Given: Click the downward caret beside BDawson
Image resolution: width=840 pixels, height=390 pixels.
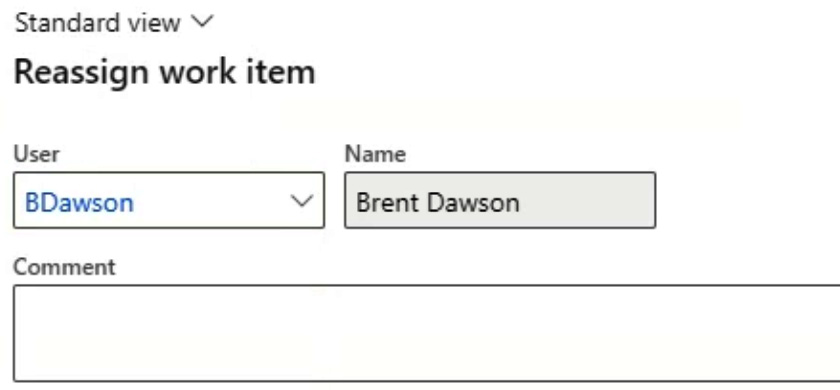Looking at the screenshot, I should 302,201.
